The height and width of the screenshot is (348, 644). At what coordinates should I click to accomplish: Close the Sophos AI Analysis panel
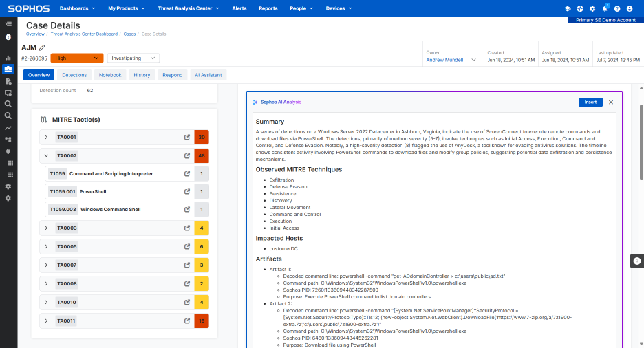click(x=611, y=102)
